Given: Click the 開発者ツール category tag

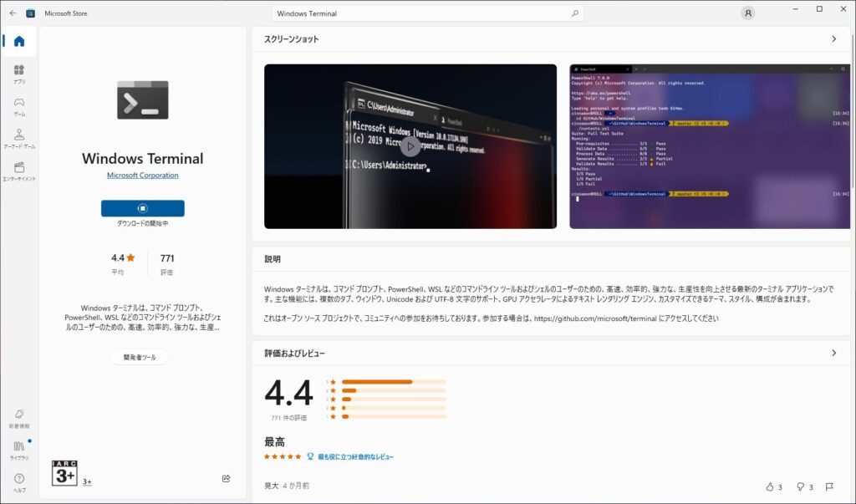Looking at the screenshot, I should click(x=140, y=357).
